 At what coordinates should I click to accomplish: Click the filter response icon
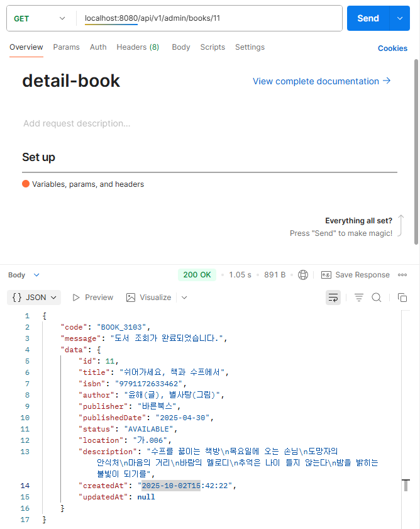[x=358, y=298]
